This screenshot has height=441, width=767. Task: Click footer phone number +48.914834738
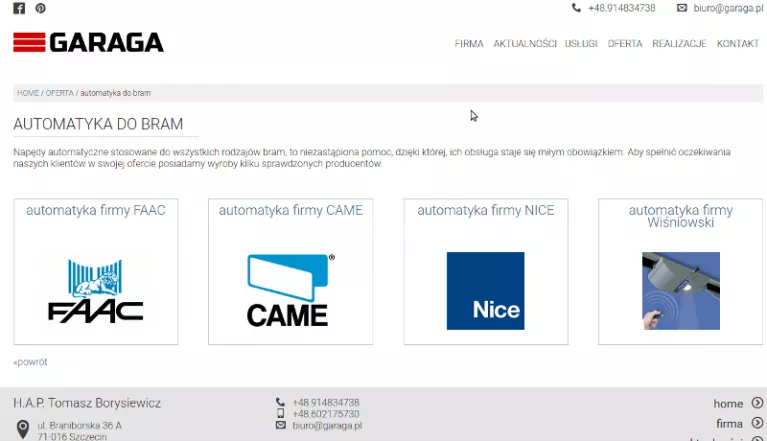coord(326,402)
